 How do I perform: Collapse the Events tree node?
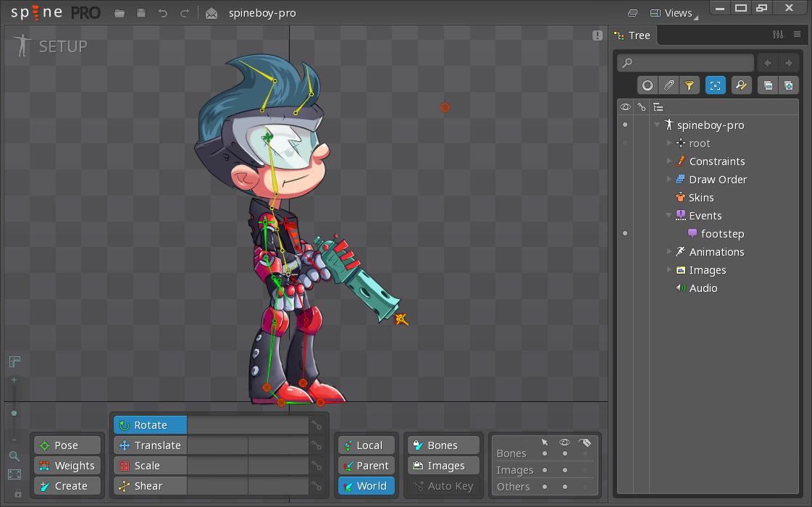click(x=669, y=216)
